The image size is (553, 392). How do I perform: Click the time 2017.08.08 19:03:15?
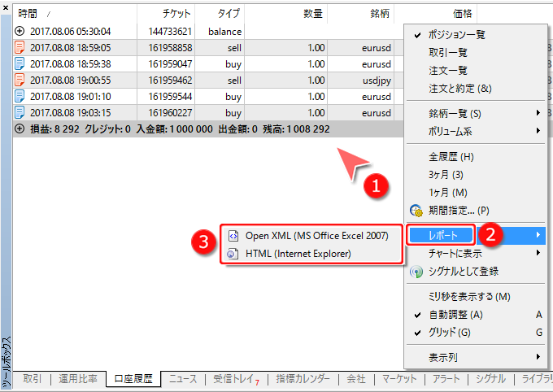click(x=71, y=112)
